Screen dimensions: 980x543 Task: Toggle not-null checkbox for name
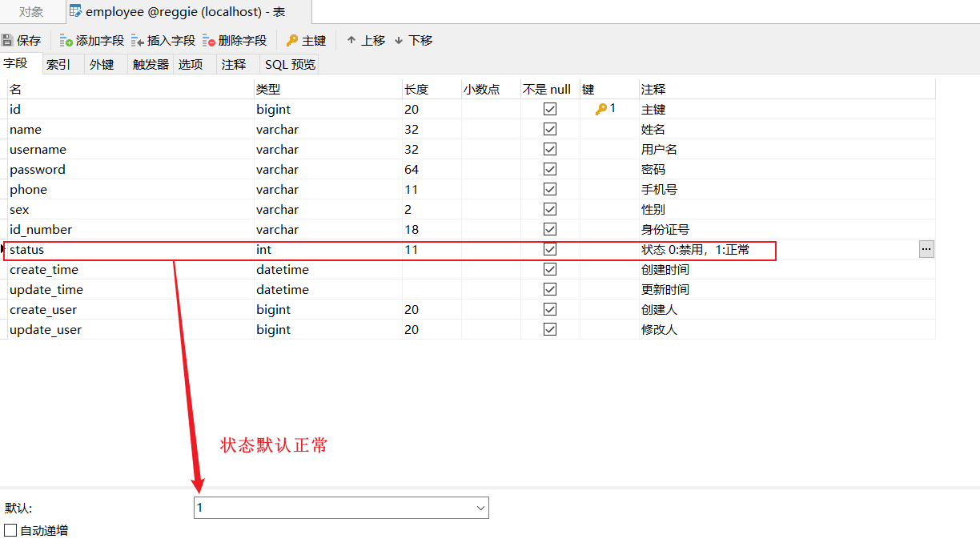pos(550,129)
